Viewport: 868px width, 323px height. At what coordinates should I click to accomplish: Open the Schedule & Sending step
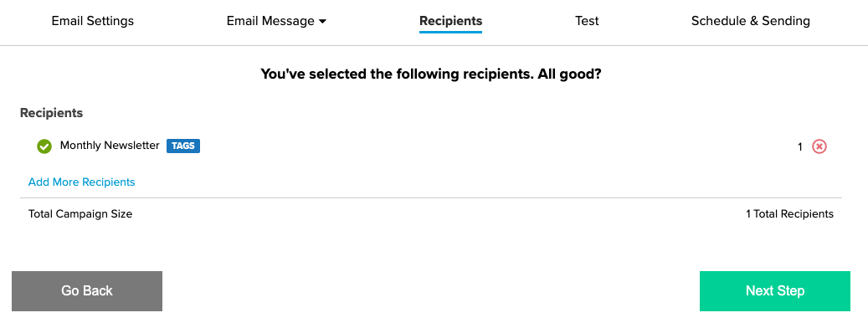point(751,21)
